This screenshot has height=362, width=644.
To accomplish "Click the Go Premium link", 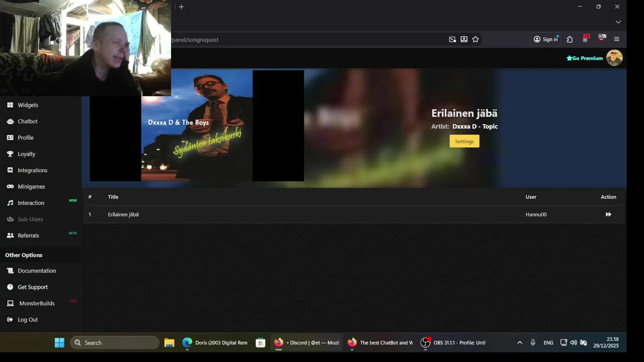I will (x=585, y=58).
